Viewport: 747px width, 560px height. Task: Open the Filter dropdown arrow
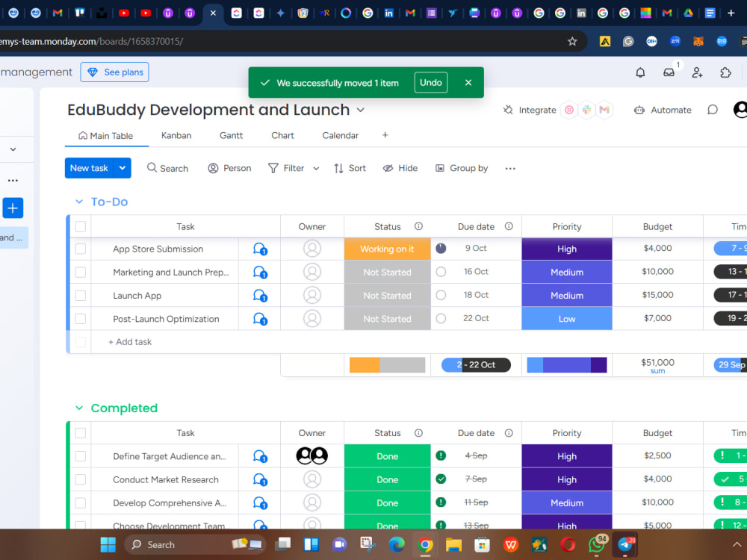pyautogui.click(x=316, y=169)
